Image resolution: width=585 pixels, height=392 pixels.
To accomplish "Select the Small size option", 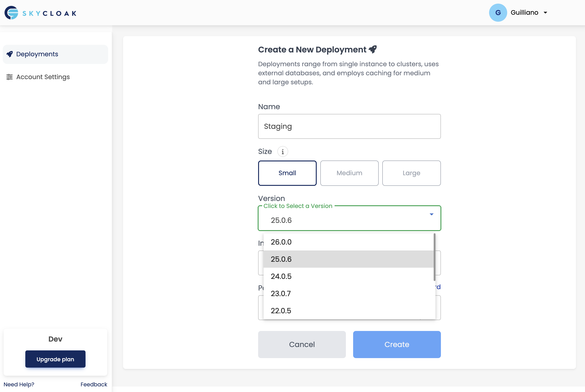I will tap(287, 173).
